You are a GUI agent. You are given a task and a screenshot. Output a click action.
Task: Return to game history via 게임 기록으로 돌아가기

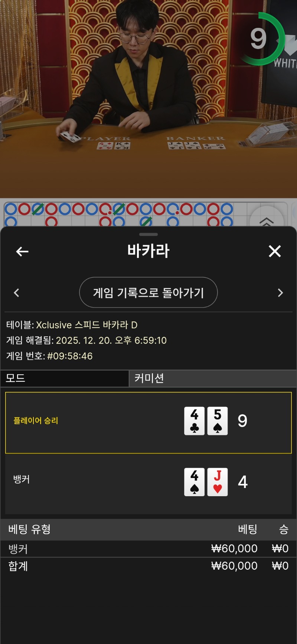point(148,292)
